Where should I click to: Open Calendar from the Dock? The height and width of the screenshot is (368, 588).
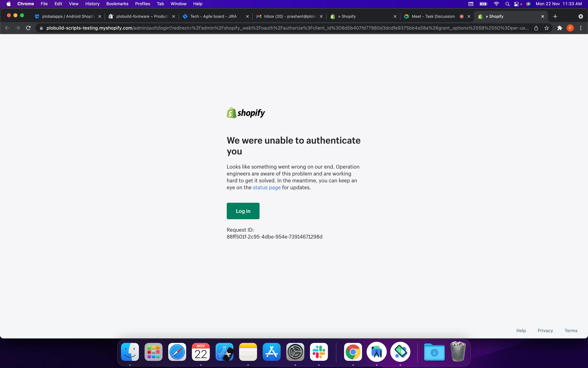point(201,352)
